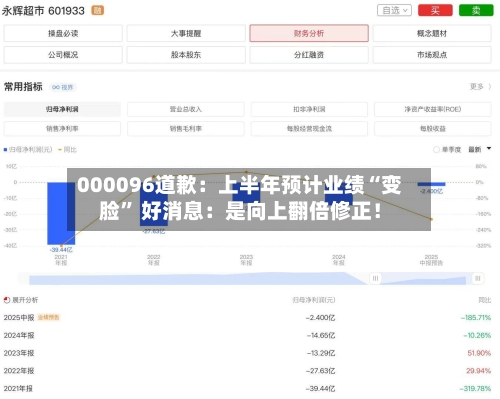Select the 每股收益 indicator
Screen dimensions: 500x399
(433, 129)
